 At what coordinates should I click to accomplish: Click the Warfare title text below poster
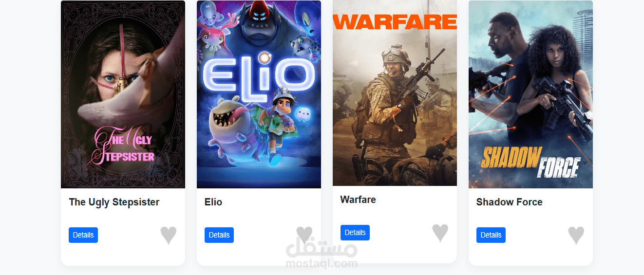(x=358, y=200)
